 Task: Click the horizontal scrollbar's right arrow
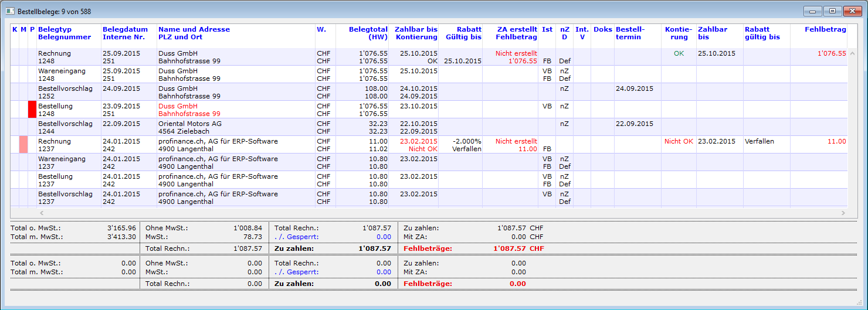(x=843, y=213)
